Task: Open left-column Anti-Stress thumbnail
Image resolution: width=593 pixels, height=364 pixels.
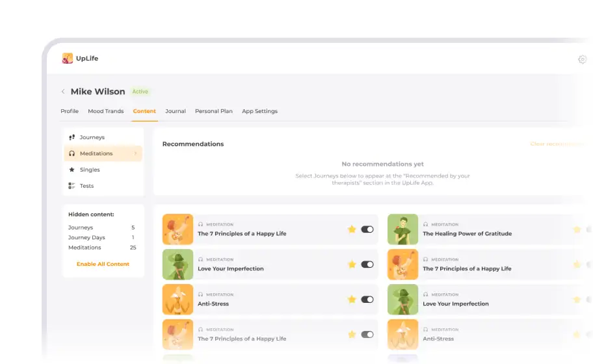Action: [x=178, y=300]
